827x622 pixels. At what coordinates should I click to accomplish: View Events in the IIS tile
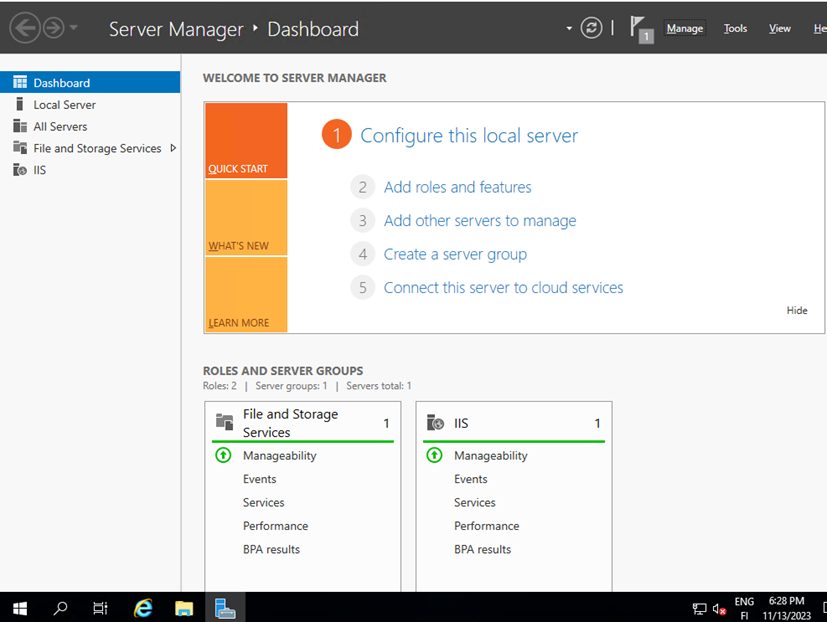470,478
